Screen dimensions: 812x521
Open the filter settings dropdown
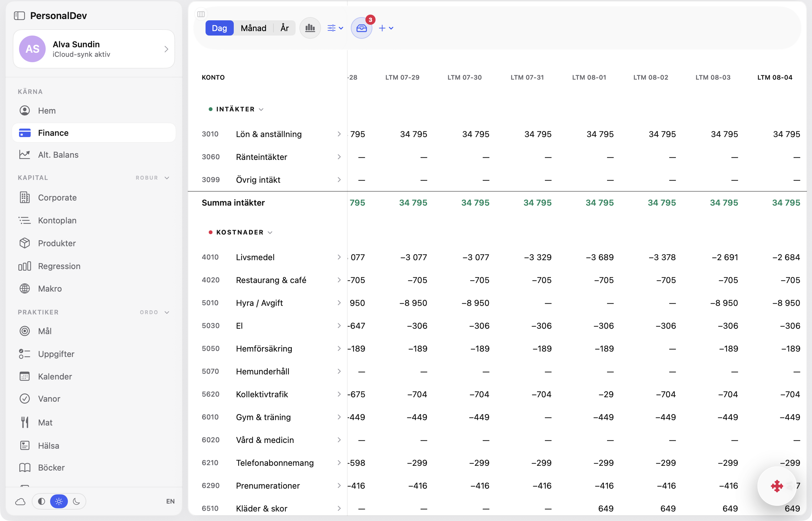(x=335, y=28)
